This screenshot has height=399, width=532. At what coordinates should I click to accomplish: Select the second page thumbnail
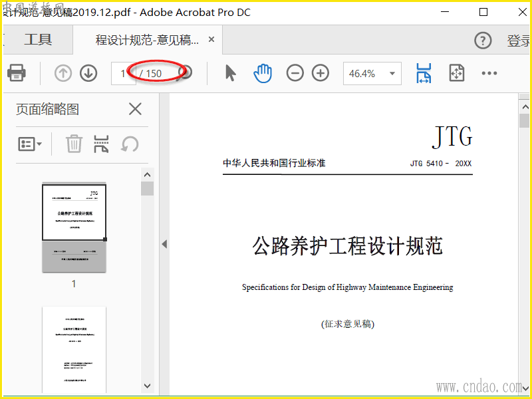tap(74, 350)
